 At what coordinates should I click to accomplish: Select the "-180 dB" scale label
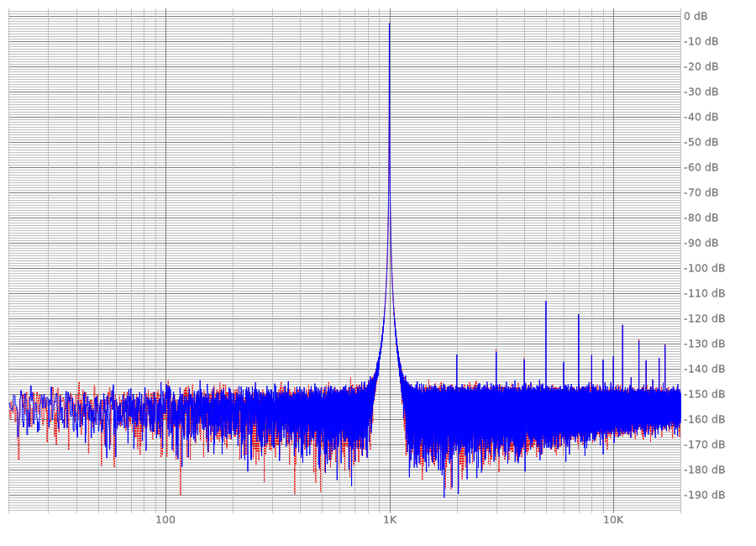coord(705,470)
